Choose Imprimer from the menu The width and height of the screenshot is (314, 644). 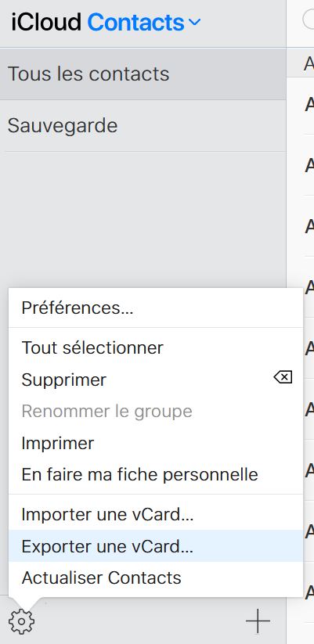click(x=156, y=443)
